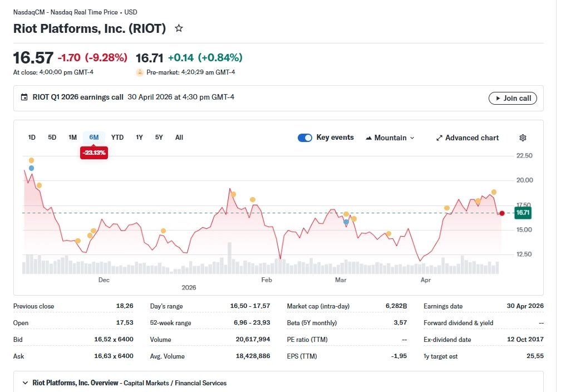Click the Open value 17.53

[125, 322]
